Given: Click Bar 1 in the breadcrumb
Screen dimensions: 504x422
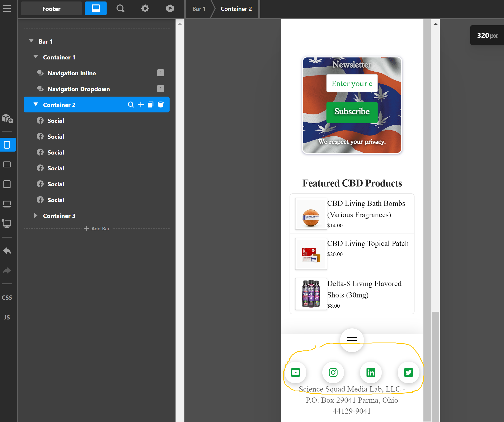Looking at the screenshot, I should (199, 9).
